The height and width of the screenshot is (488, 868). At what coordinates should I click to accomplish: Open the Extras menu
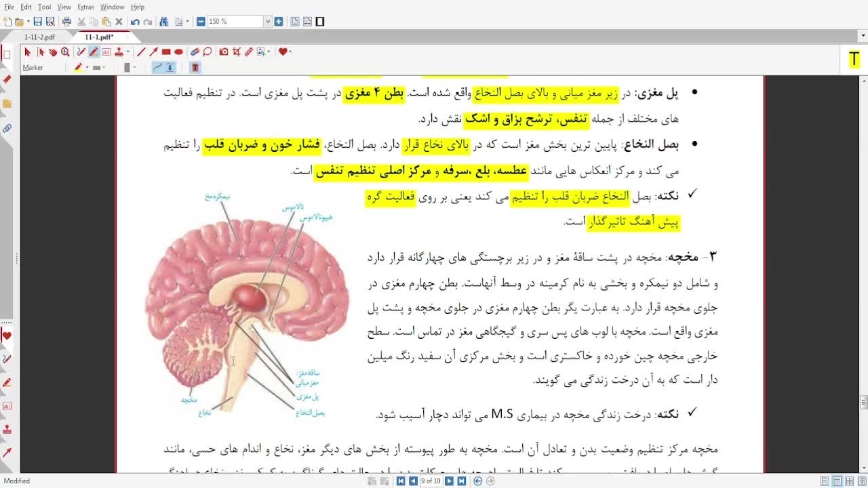coord(85,7)
